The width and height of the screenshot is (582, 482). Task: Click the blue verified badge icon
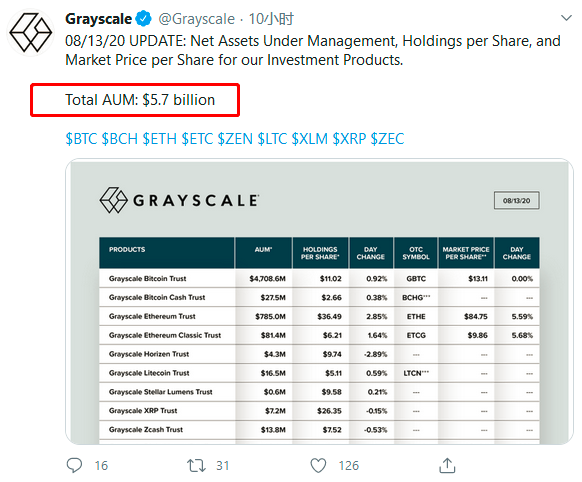[144, 19]
